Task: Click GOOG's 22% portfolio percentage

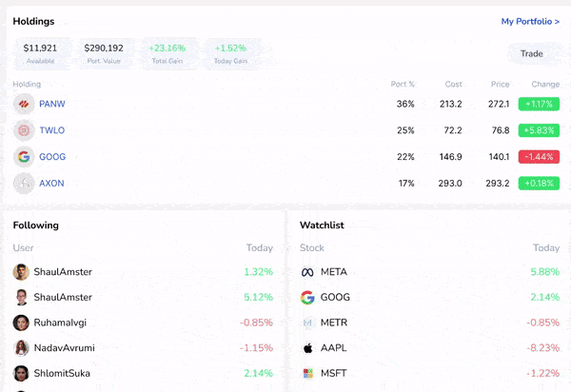Action: tap(405, 157)
